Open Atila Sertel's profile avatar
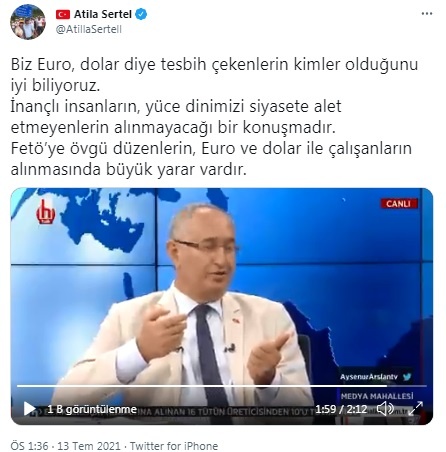The image size is (446, 452). (x=28, y=22)
